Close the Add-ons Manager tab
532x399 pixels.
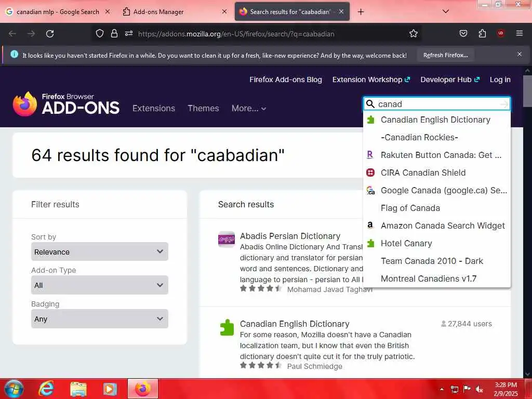point(224,11)
